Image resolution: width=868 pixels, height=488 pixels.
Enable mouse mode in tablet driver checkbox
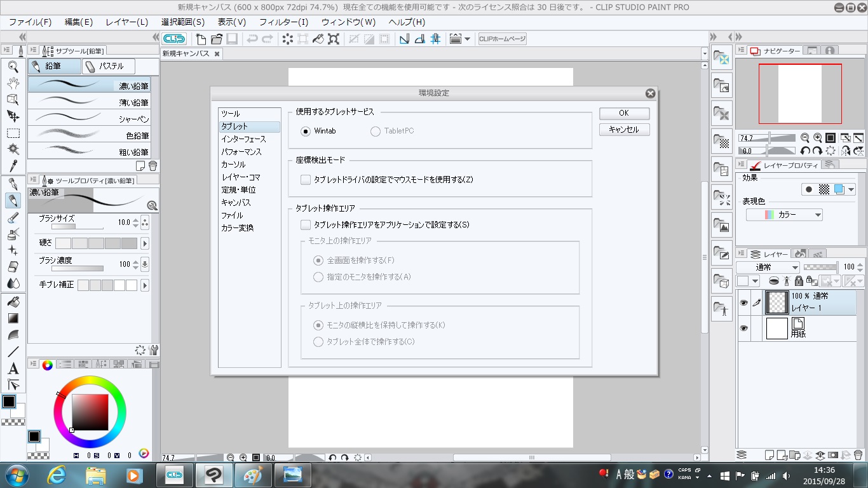point(306,180)
